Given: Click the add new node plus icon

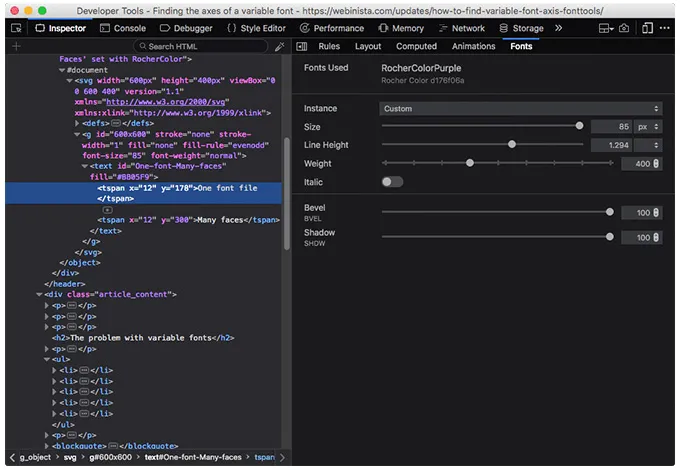Looking at the screenshot, I should (x=16, y=46).
